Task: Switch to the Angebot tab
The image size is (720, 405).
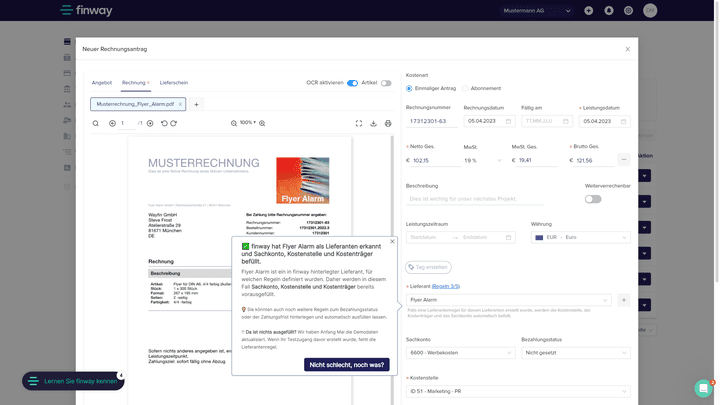Action: coord(102,83)
